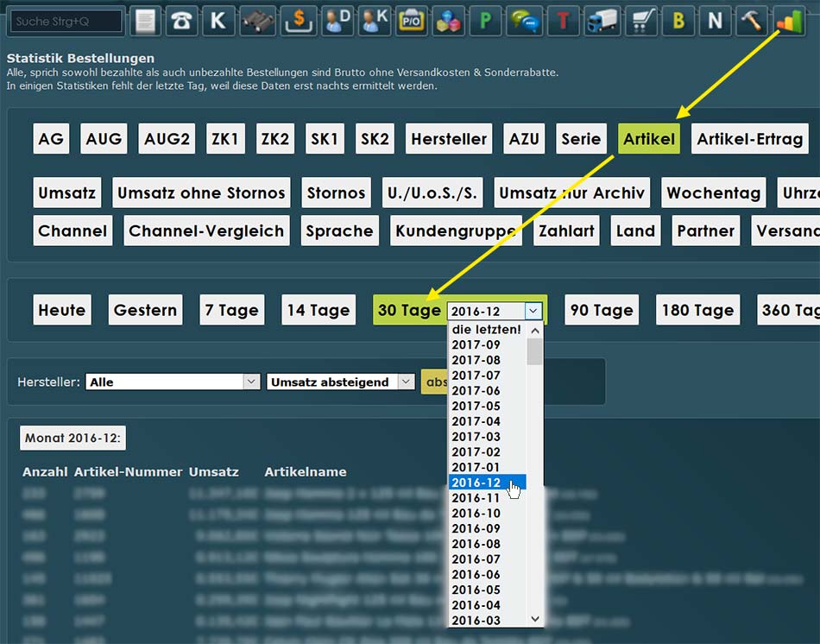The width and height of the screenshot is (820, 644).
Task: Click the Land button
Action: click(635, 230)
